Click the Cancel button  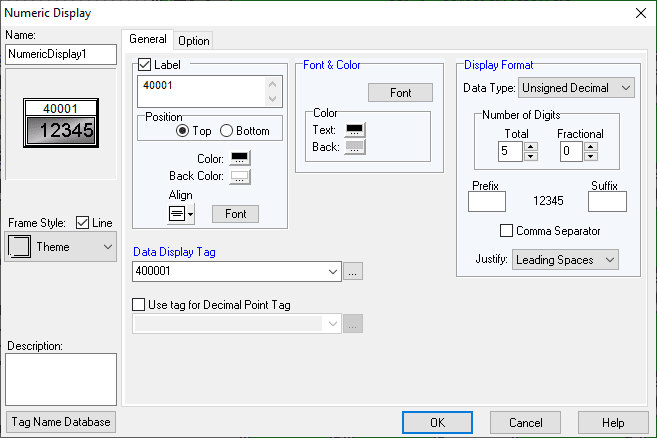pyautogui.click(x=525, y=422)
